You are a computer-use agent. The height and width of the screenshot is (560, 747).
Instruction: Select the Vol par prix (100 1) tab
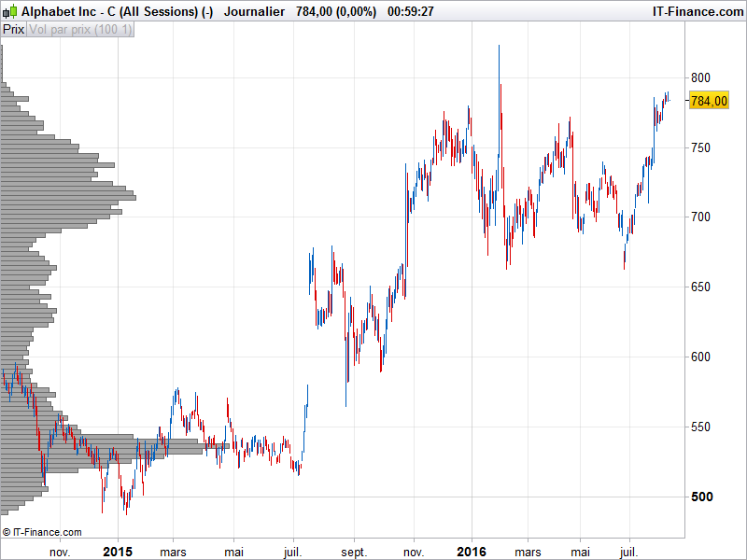pos(80,30)
